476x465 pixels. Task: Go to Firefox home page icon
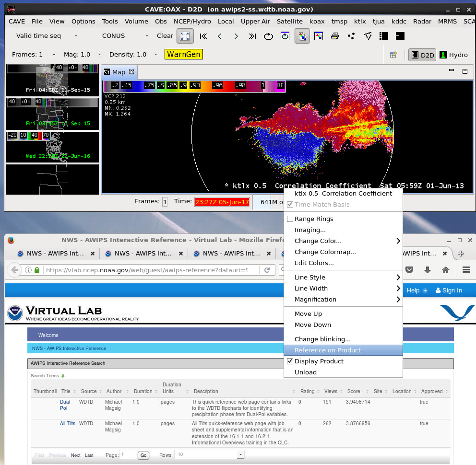click(x=446, y=270)
